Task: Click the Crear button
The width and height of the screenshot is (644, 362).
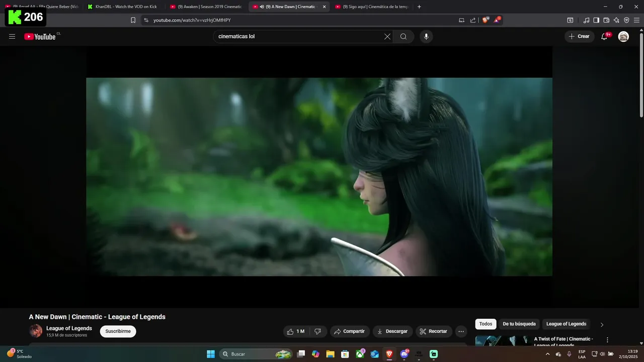Action: click(579, 36)
